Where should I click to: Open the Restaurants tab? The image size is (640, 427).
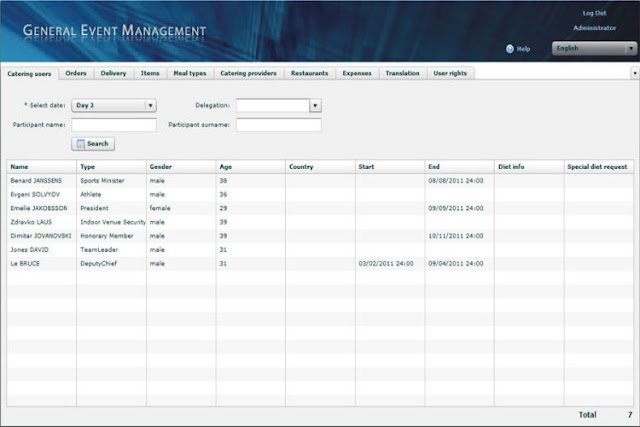point(309,73)
